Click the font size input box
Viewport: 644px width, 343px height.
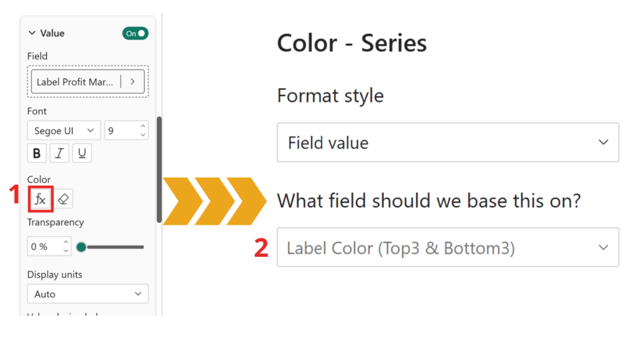121,131
